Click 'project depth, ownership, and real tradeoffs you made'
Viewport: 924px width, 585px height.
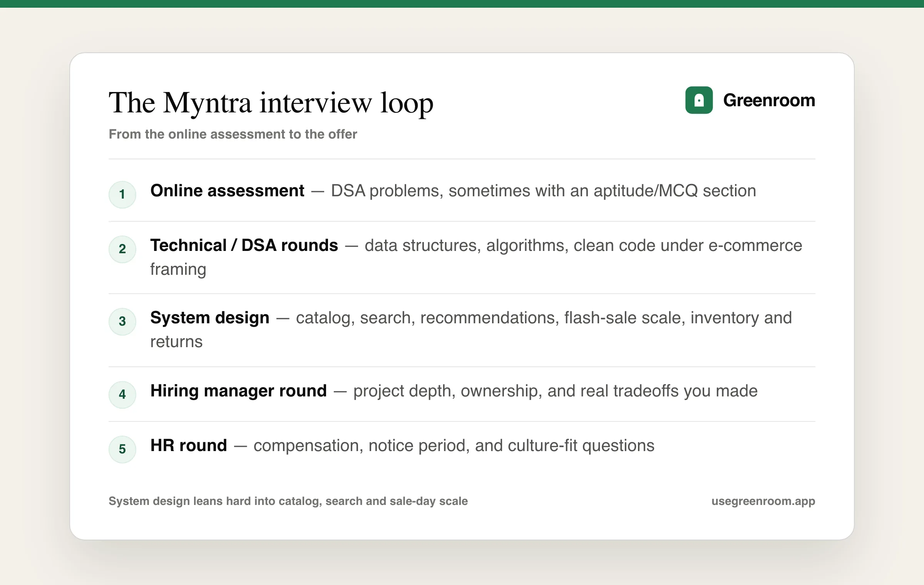(x=556, y=391)
